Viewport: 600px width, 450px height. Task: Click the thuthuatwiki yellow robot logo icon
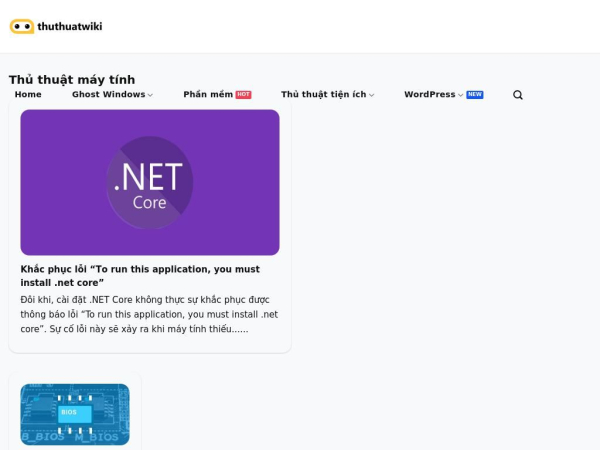(22, 26)
